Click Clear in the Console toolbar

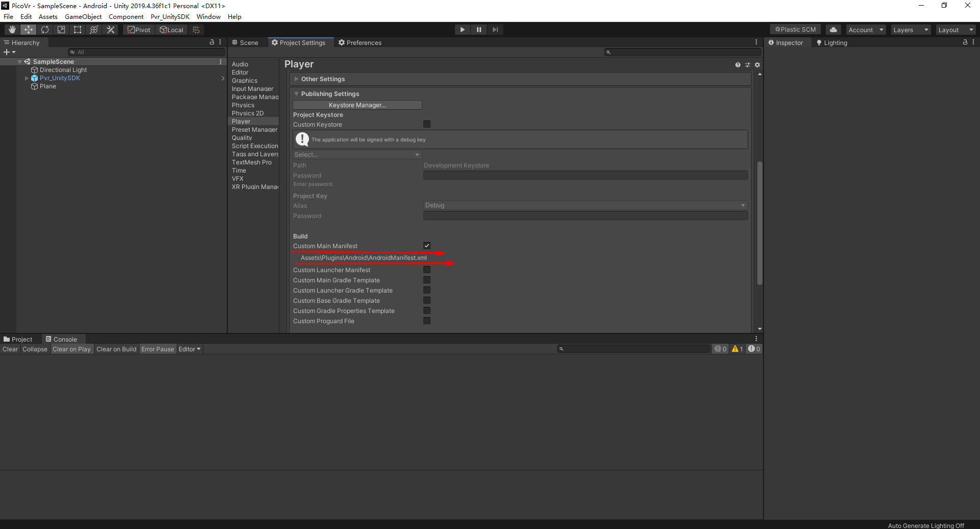click(10, 349)
